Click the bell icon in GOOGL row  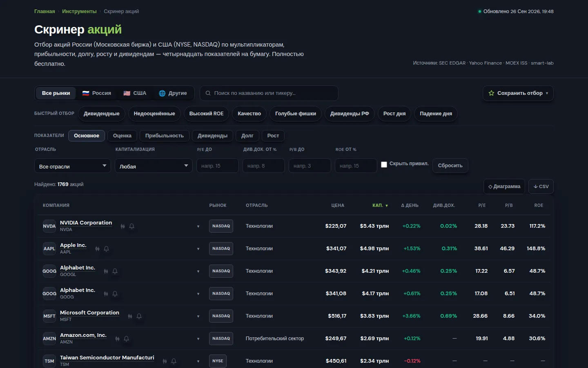115,271
